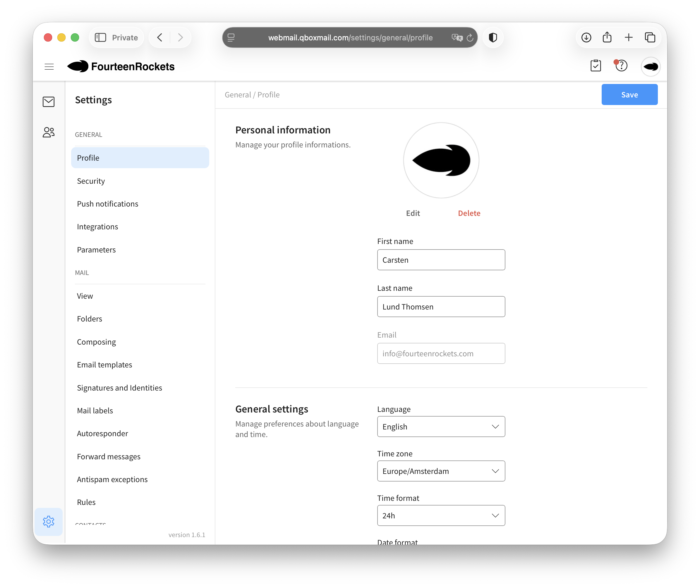Open the Language dropdown
Screen dimensions: 700x588
[x=441, y=426]
